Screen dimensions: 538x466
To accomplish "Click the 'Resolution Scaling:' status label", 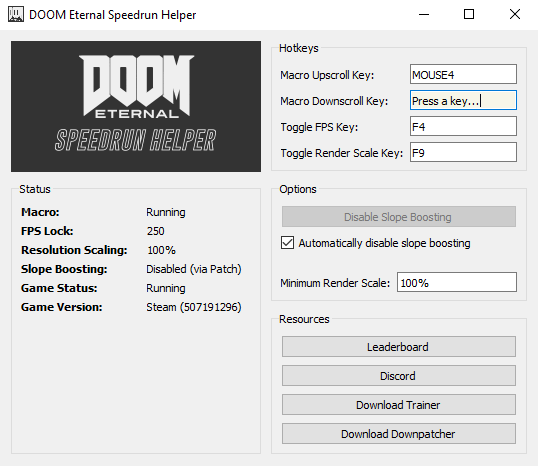I will tap(74, 250).
